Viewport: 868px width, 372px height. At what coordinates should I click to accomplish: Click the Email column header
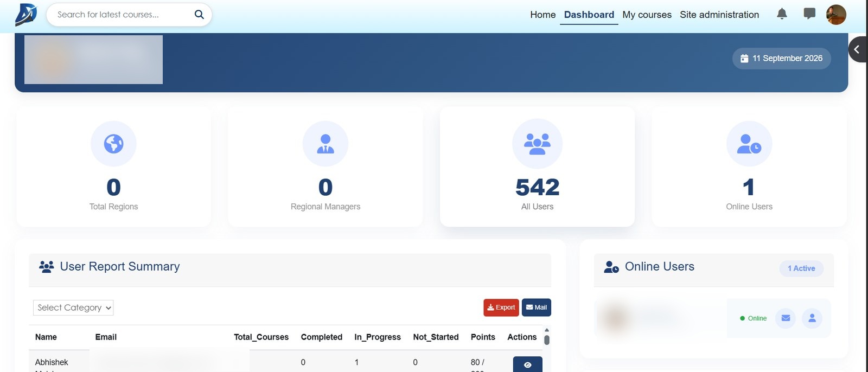(106, 337)
